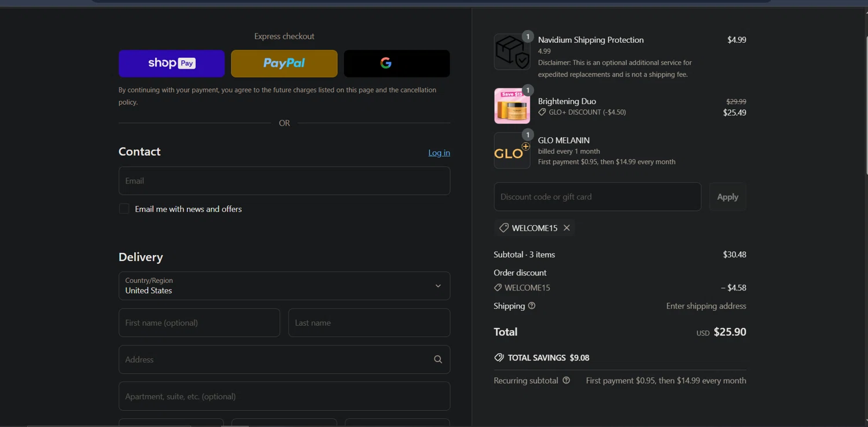Click the Enter shipping address text
868x427 pixels.
(706, 306)
